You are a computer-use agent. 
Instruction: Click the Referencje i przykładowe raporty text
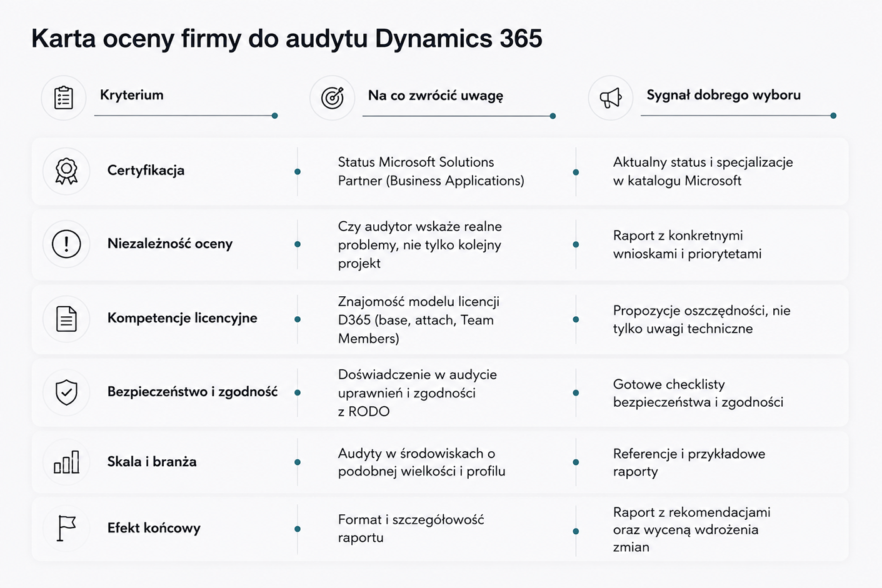(689, 462)
